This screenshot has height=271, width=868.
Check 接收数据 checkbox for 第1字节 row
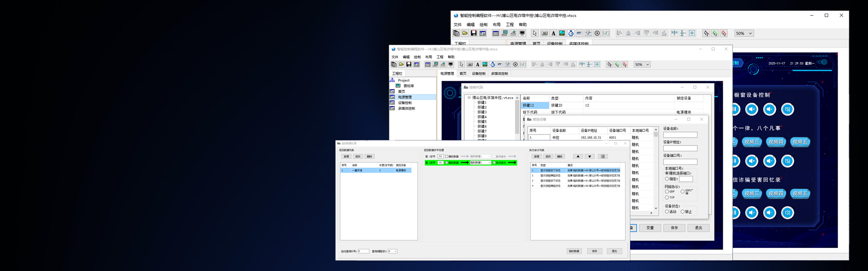tap(447, 157)
